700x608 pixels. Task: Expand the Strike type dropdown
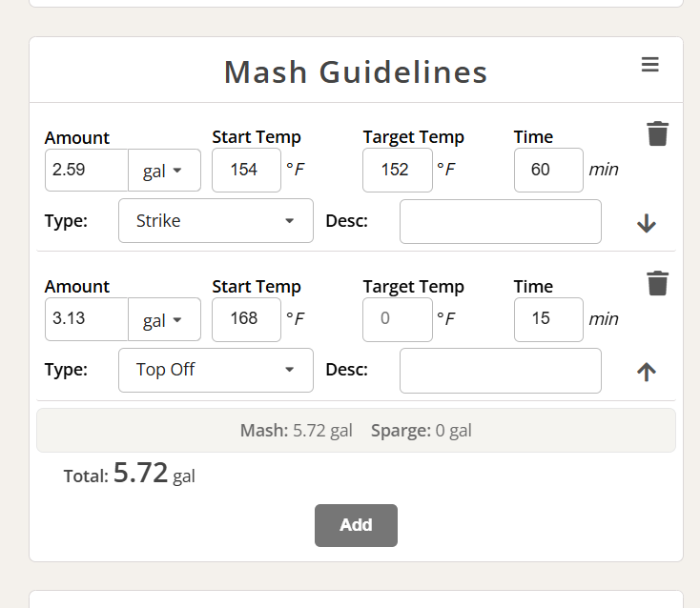point(216,221)
